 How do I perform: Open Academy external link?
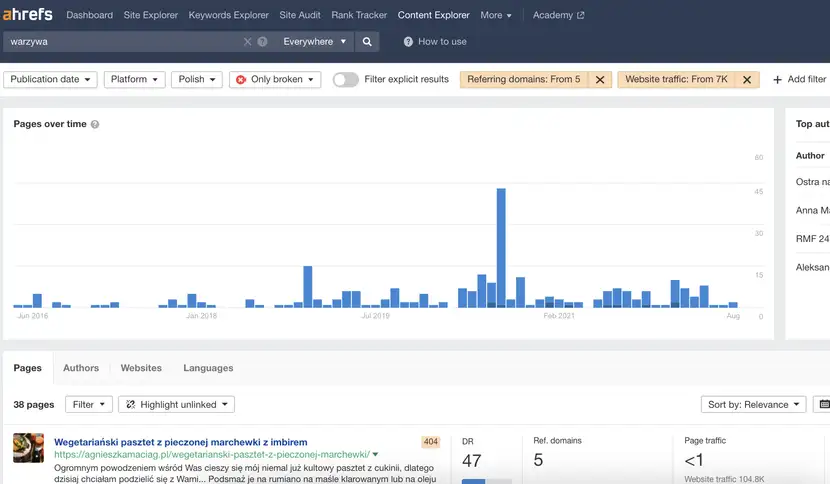pos(558,15)
